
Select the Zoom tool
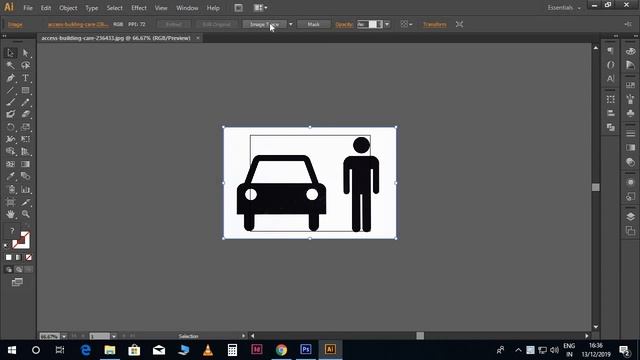pos(25,214)
